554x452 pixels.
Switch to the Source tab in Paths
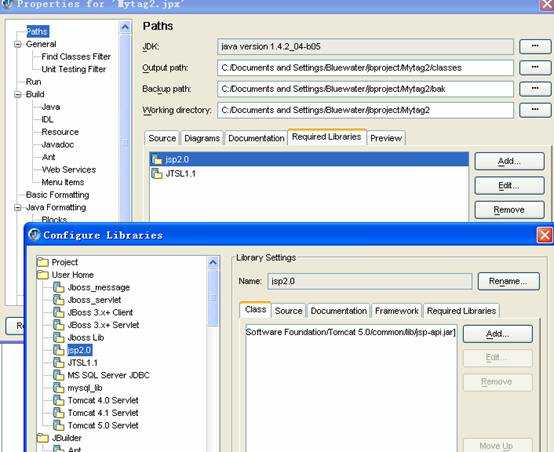[162, 138]
